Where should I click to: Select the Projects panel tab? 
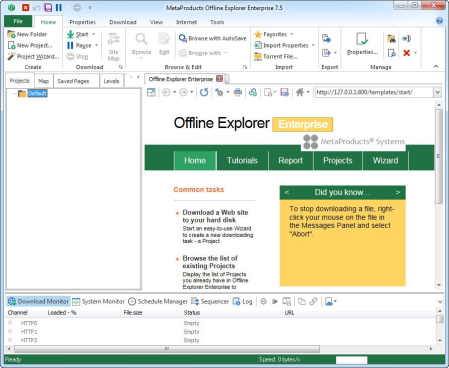pyautogui.click(x=20, y=81)
